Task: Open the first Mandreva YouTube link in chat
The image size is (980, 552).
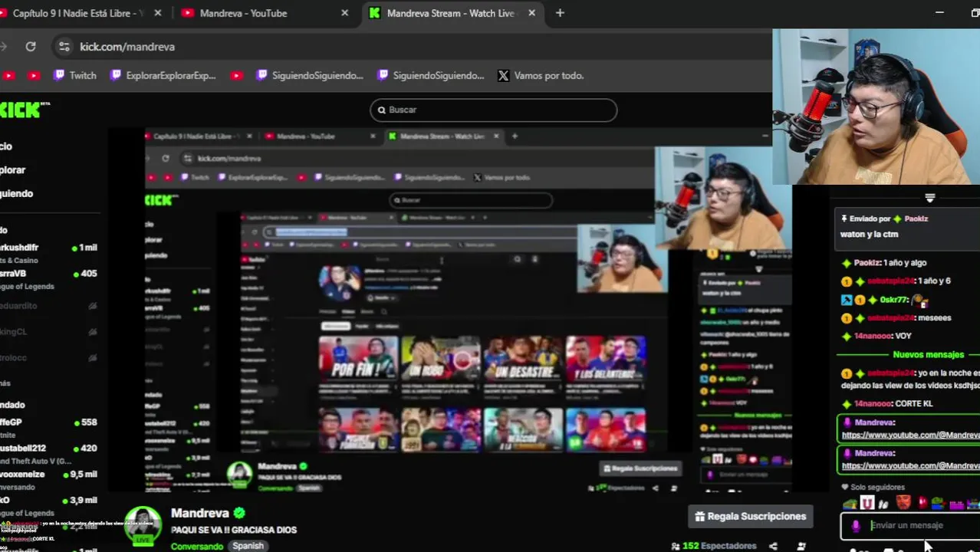Action: point(910,435)
